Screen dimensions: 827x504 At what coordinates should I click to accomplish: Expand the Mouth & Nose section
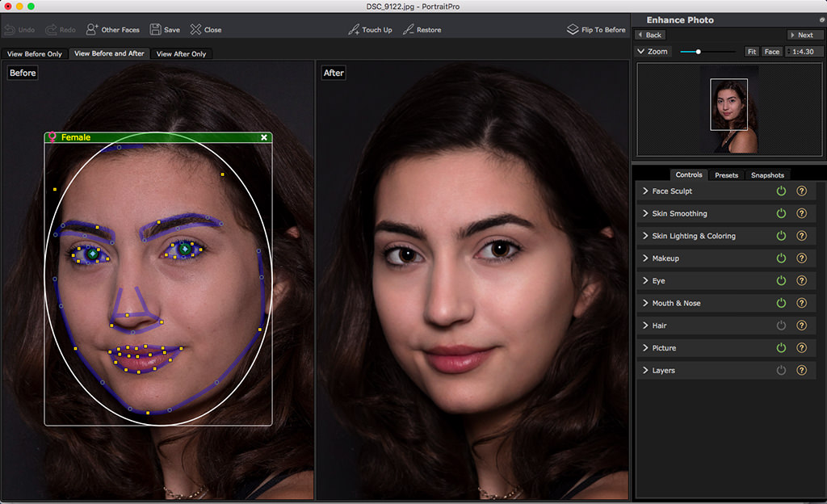coord(645,303)
